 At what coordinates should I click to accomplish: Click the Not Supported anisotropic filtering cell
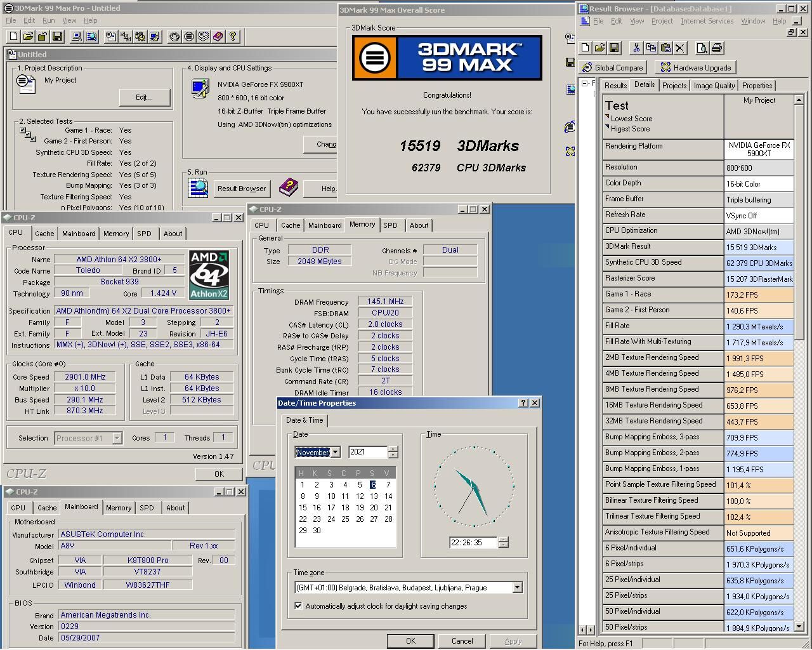759,533
